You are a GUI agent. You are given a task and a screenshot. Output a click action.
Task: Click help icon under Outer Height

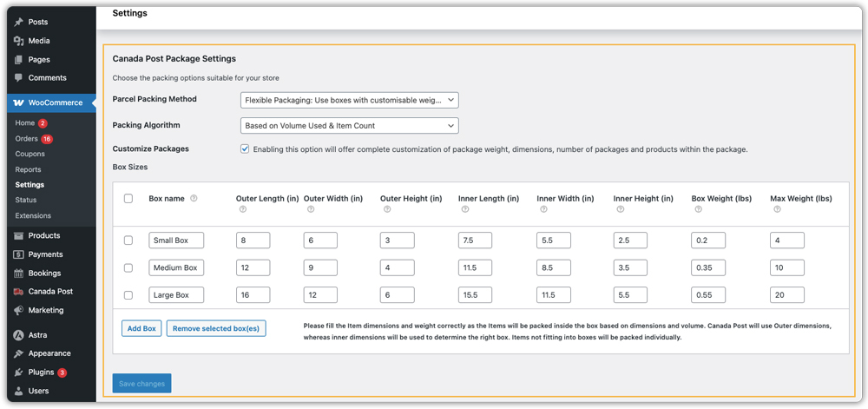click(387, 210)
